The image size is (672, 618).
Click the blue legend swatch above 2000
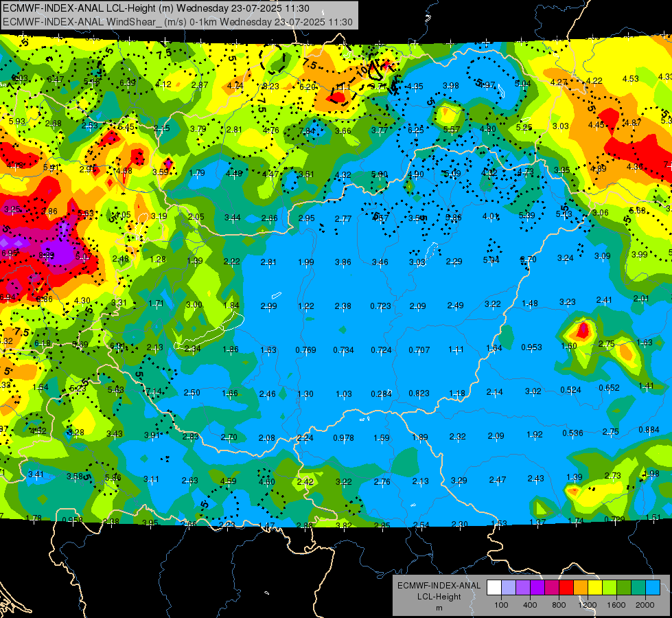(x=652, y=588)
